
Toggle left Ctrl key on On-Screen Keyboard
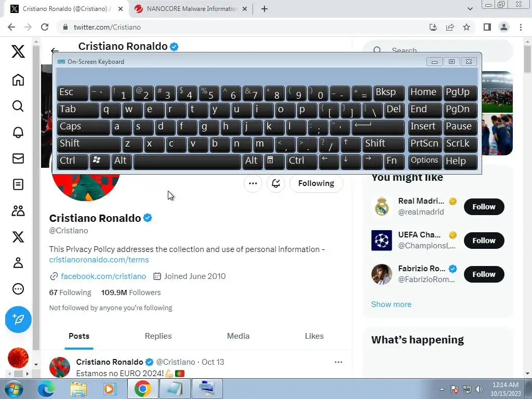pyautogui.click(x=73, y=162)
